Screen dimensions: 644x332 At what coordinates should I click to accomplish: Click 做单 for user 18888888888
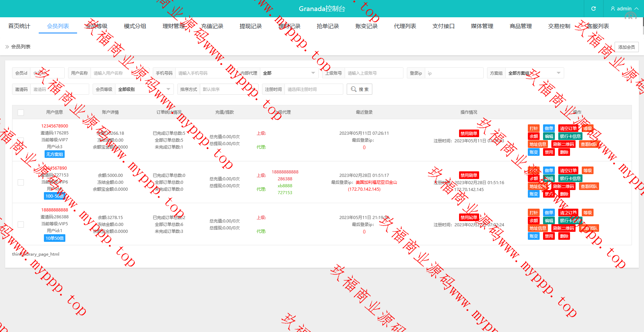click(549, 213)
